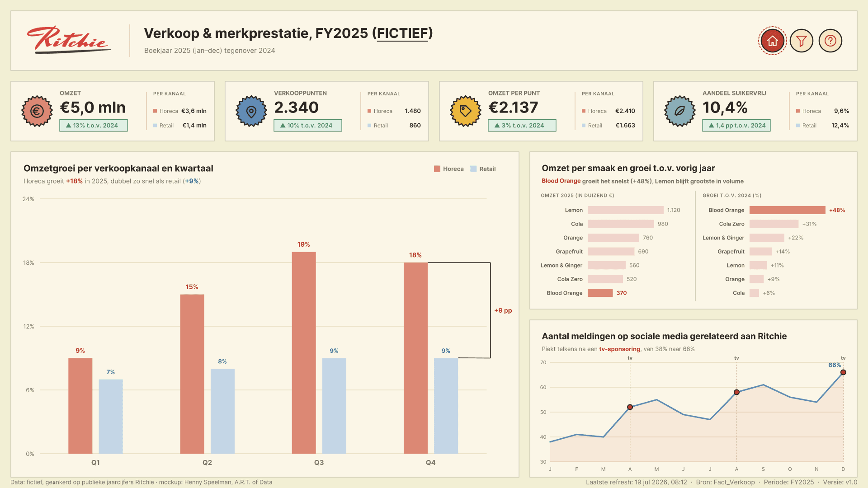Click the 1,4 pp t.o.v. 2024 indicator

[x=736, y=126]
